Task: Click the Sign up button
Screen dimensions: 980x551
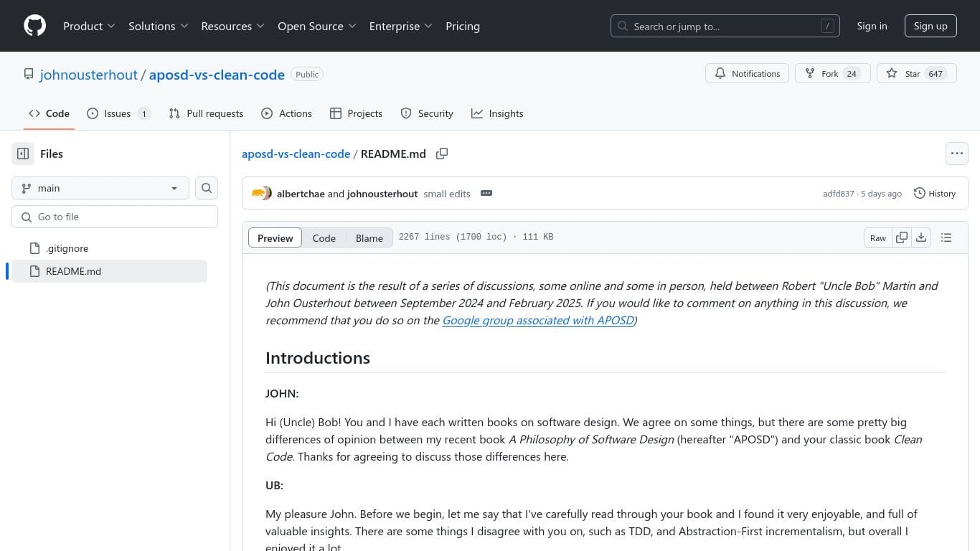Action: pyautogui.click(x=930, y=26)
